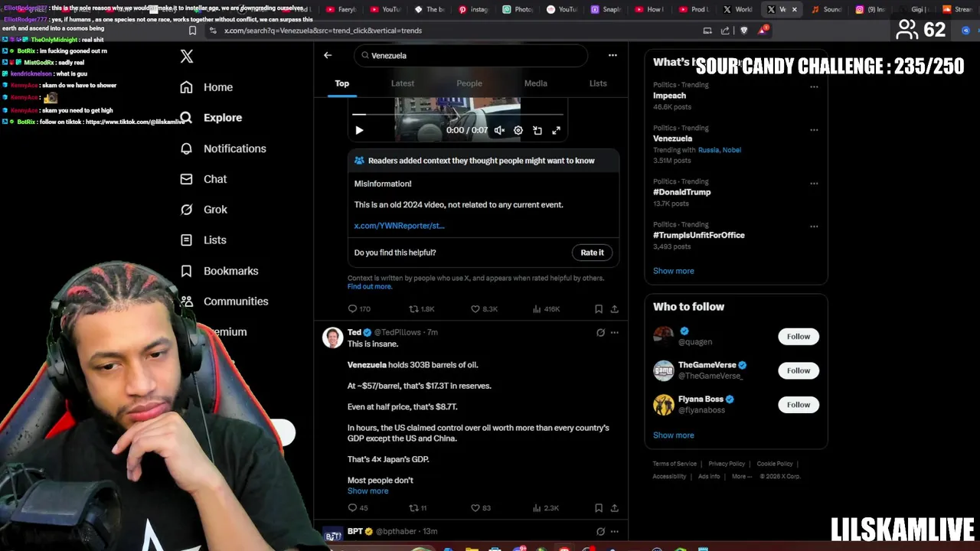
Task: Repost the post with 1.8K reposts
Action: 421,309
